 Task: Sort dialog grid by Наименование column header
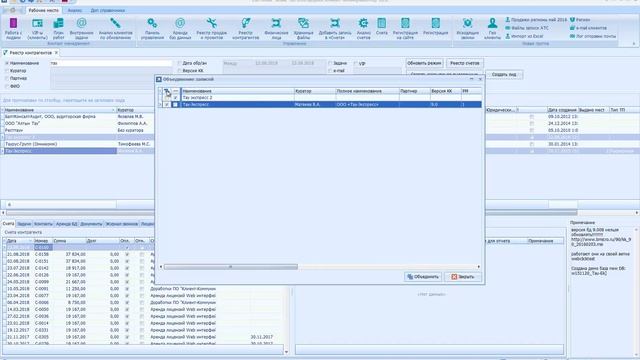tap(238, 91)
